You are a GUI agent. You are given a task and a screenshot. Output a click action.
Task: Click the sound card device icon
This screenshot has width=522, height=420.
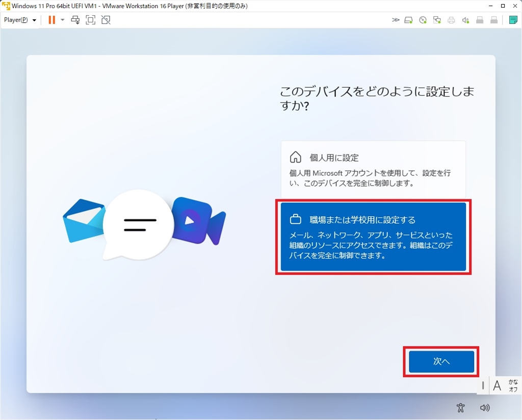click(x=465, y=20)
